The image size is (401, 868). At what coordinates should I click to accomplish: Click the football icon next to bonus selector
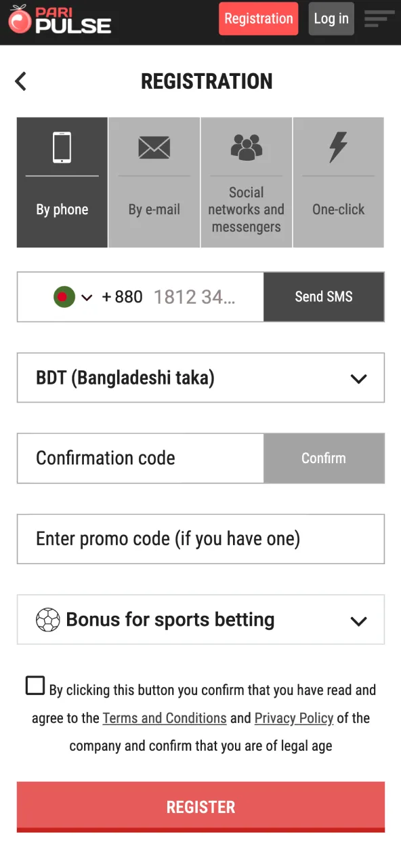tap(48, 619)
